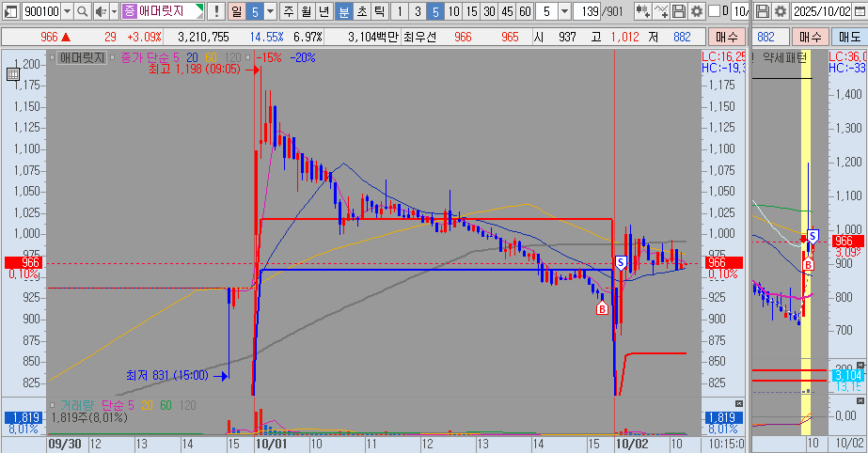Screen dimensions: 868x453
Task: Click the 2025/10/02 date field
Action: point(822,11)
